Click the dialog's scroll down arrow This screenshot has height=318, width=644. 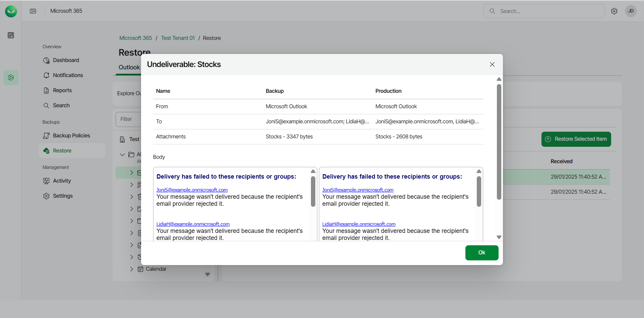click(x=499, y=237)
